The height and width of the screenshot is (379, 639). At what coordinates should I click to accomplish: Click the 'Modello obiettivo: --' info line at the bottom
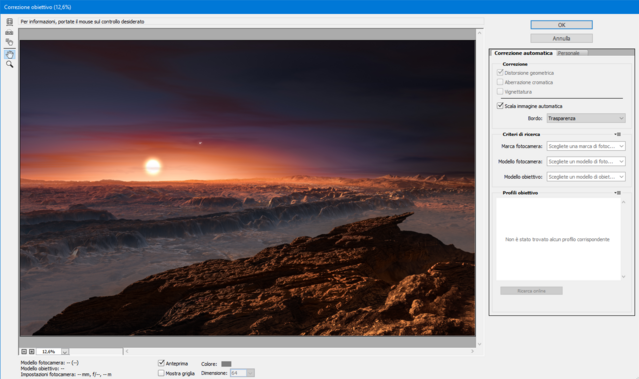[x=42, y=368]
